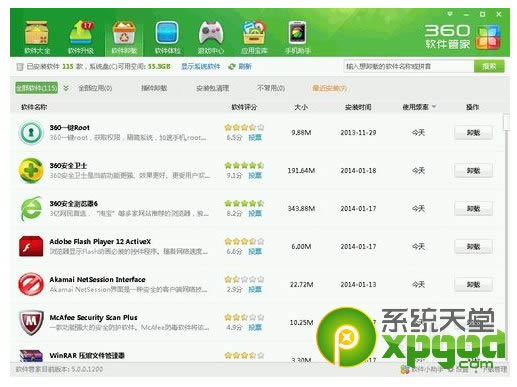This screenshot has width=517, height=387.
Task: Click the 显示系统软件 link
Action: click(201, 66)
